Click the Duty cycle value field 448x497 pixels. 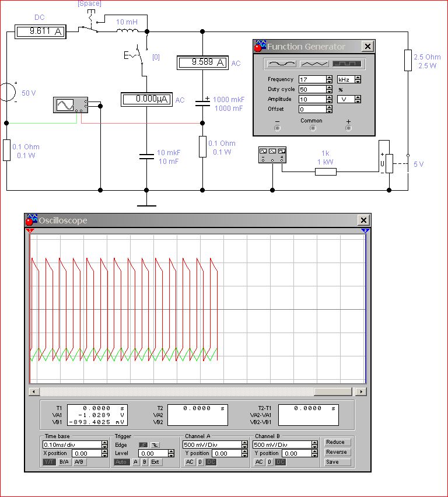(x=311, y=89)
